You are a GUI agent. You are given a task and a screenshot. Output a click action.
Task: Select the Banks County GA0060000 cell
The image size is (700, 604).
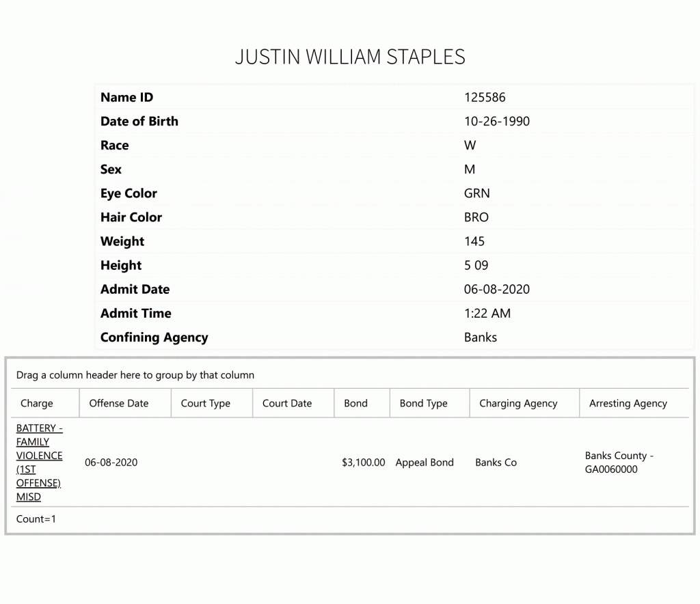click(619, 462)
